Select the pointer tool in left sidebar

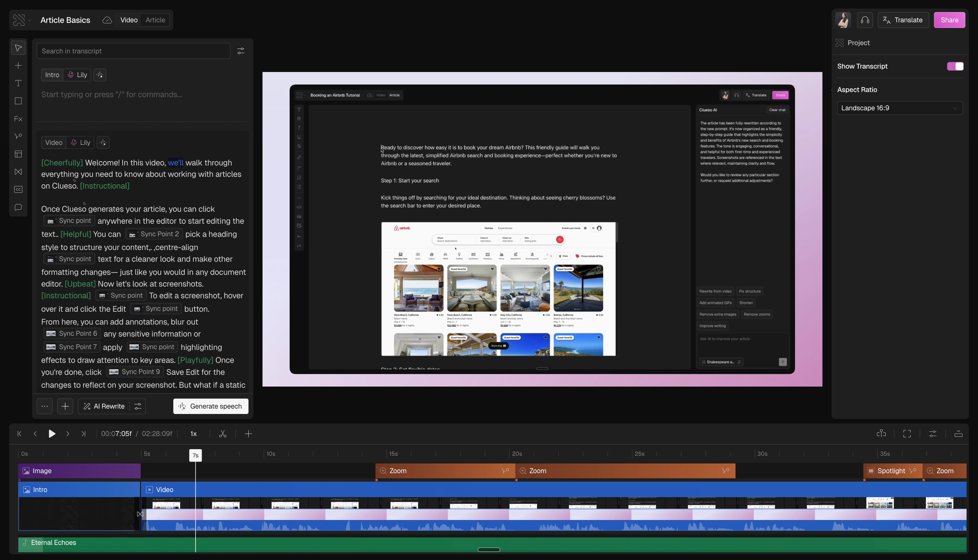[x=18, y=48]
